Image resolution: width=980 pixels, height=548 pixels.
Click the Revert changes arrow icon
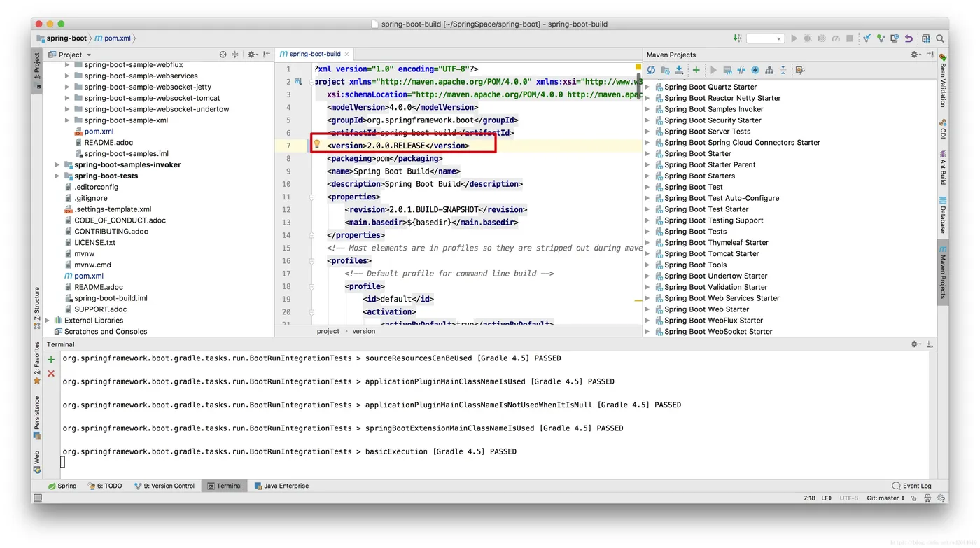click(909, 38)
